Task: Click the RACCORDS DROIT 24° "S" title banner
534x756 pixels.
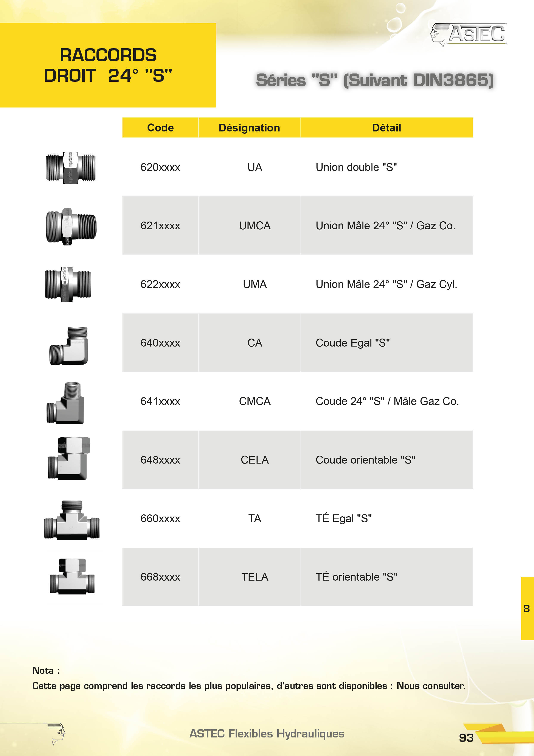Action: (x=108, y=65)
